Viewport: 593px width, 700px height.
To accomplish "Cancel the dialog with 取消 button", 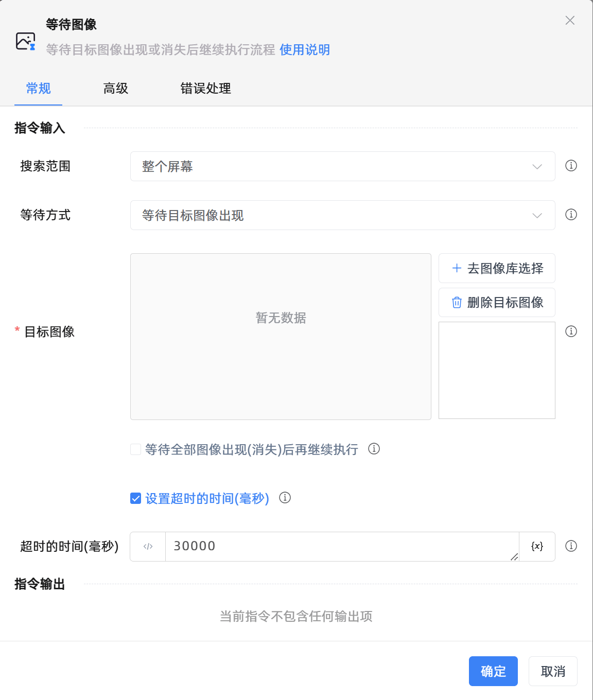I will pyautogui.click(x=553, y=671).
